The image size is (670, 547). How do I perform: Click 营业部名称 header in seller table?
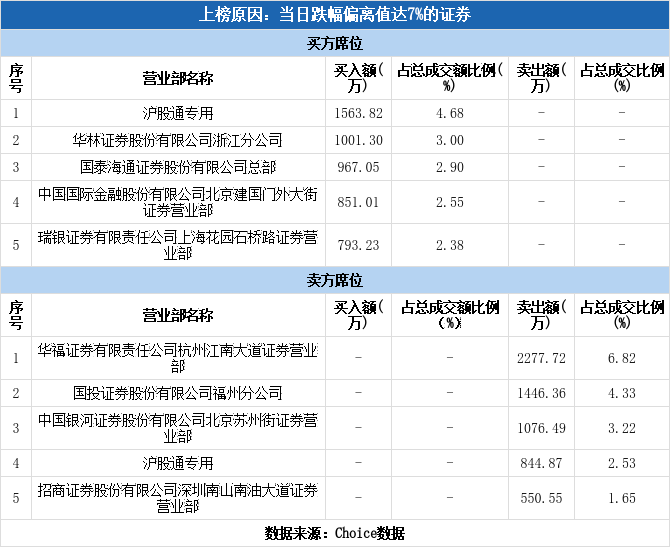pos(178,315)
